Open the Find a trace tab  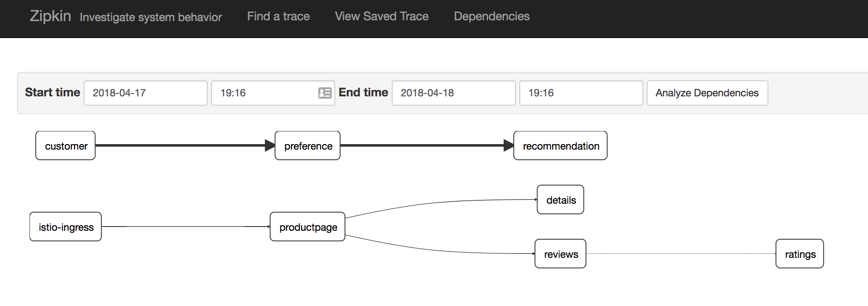coord(278,16)
